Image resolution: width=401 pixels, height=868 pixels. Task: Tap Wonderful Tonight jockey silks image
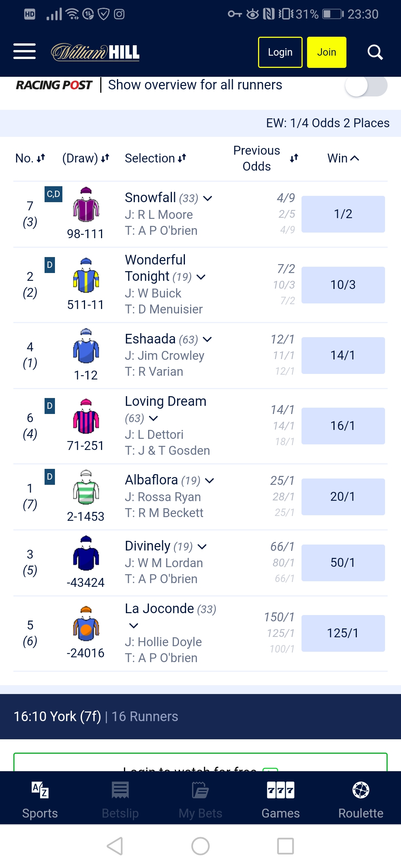tap(86, 275)
